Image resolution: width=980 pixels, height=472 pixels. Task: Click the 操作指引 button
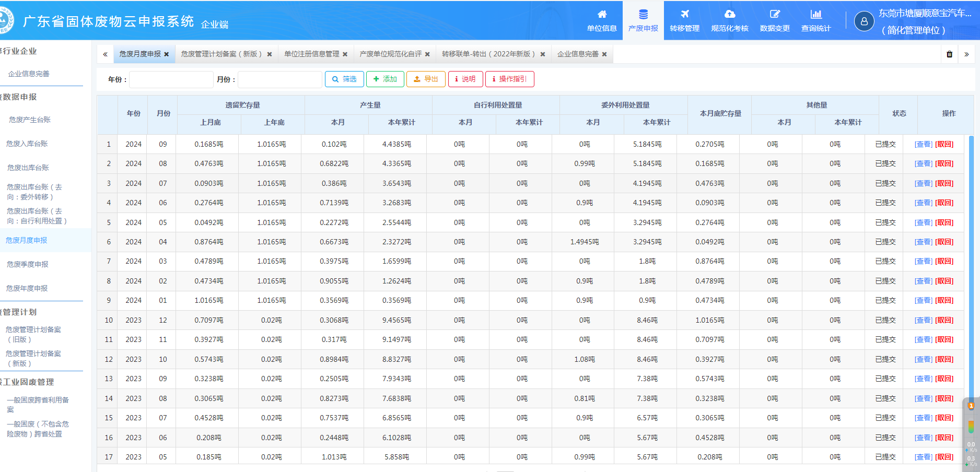pyautogui.click(x=509, y=79)
